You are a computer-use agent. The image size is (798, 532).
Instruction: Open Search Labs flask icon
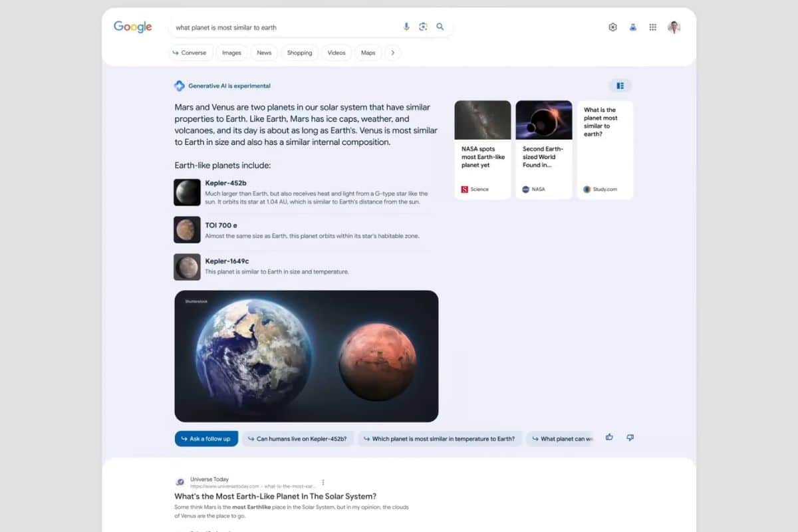[633, 27]
